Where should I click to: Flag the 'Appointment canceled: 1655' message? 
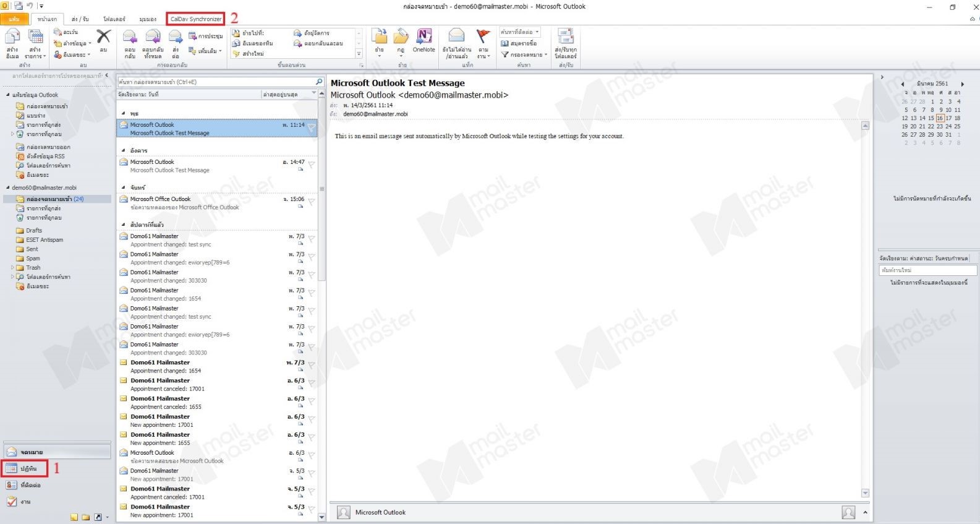pos(312,401)
